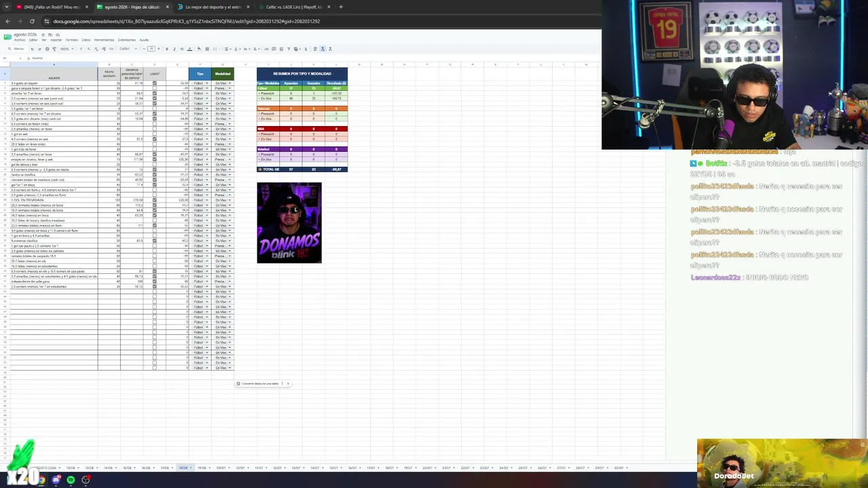Open Discord from the taskbar
The width and height of the screenshot is (868, 488).
click(56, 480)
